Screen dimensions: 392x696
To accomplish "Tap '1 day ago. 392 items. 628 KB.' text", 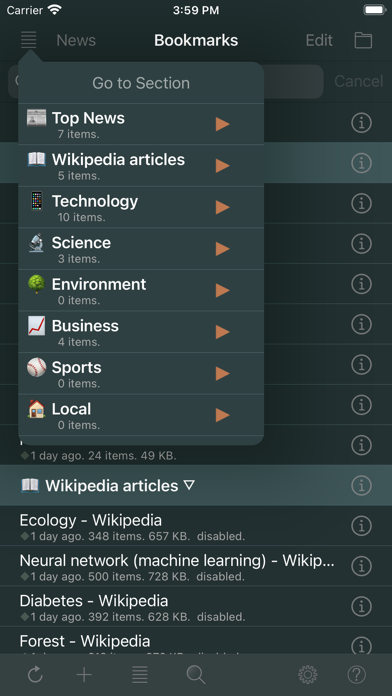I will (x=111, y=617).
